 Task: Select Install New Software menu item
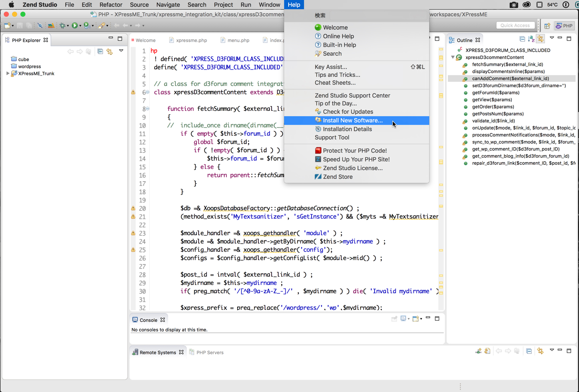click(357, 120)
